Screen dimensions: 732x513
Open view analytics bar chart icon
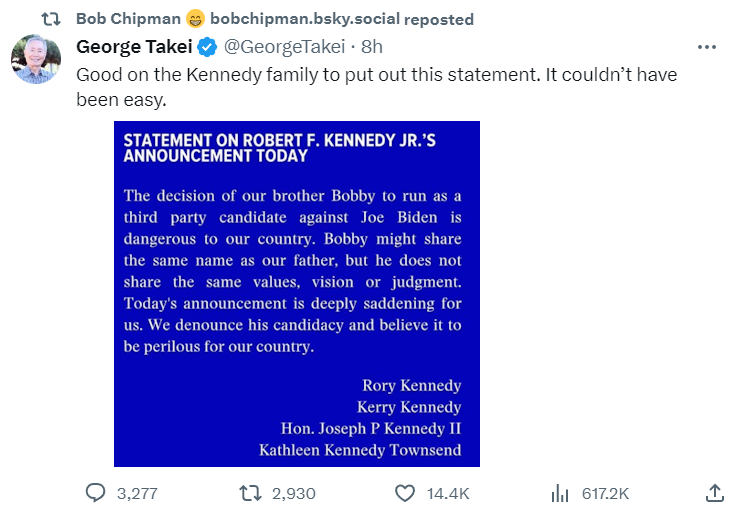click(x=560, y=493)
